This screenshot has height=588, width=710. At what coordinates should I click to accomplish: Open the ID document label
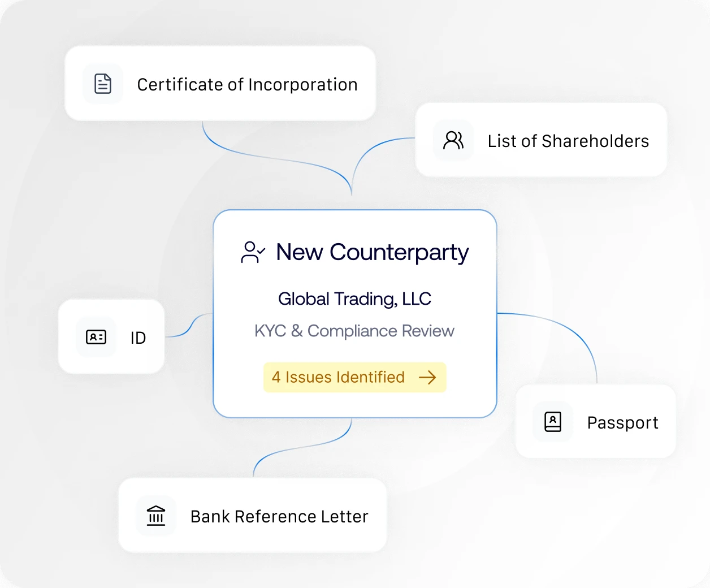(x=138, y=338)
